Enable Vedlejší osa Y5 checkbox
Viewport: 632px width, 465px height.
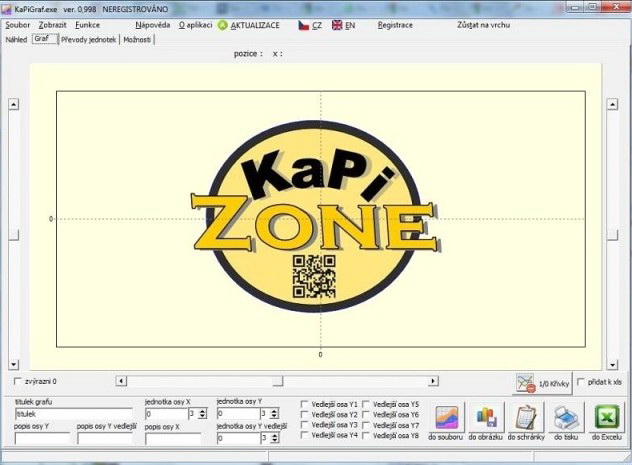click(366, 404)
